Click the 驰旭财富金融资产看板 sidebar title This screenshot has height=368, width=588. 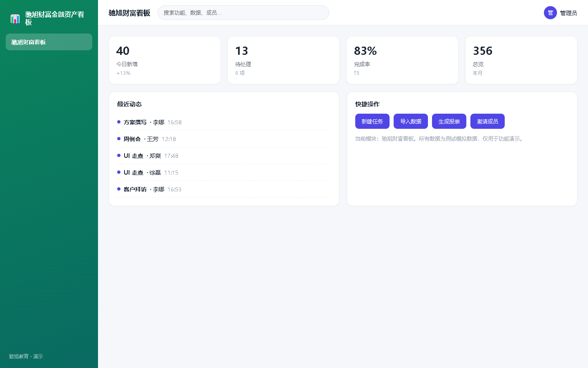pyautogui.click(x=55, y=18)
